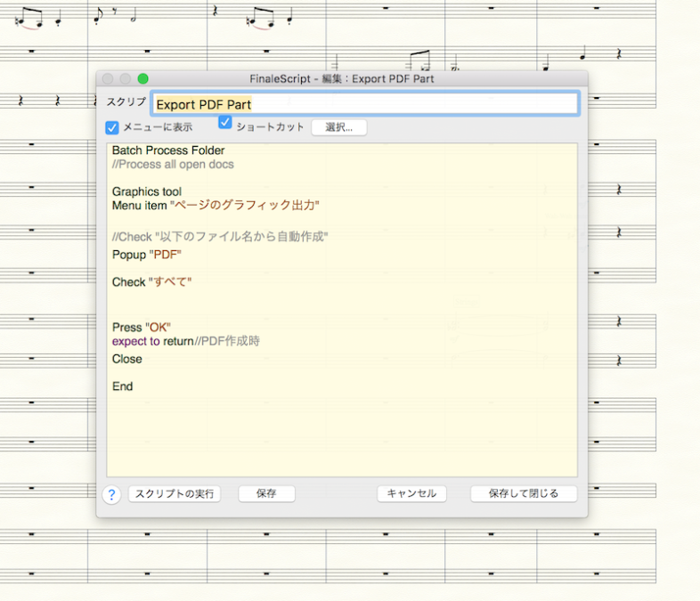
Task: Click the commented //Check 以下のファイル名から自動作成 line
Action: (220, 237)
